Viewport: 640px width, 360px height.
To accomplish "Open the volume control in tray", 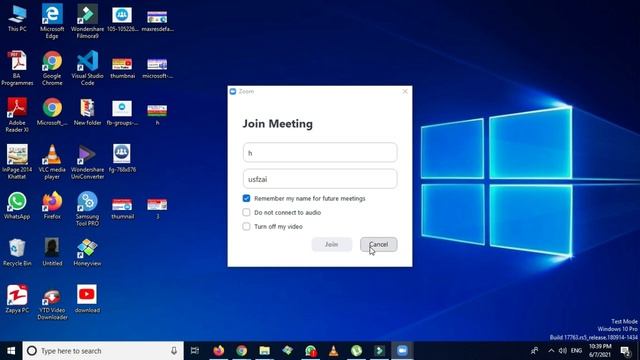I will point(563,351).
